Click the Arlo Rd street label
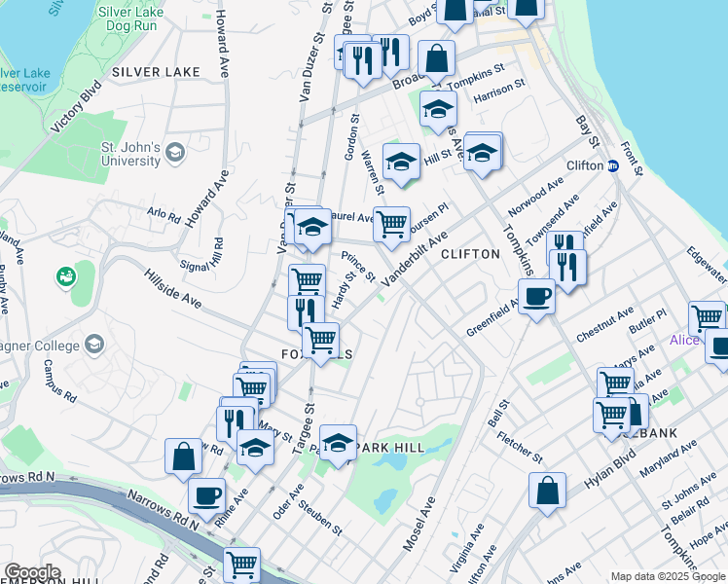Image resolution: width=728 pixels, height=584 pixels. (x=164, y=215)
